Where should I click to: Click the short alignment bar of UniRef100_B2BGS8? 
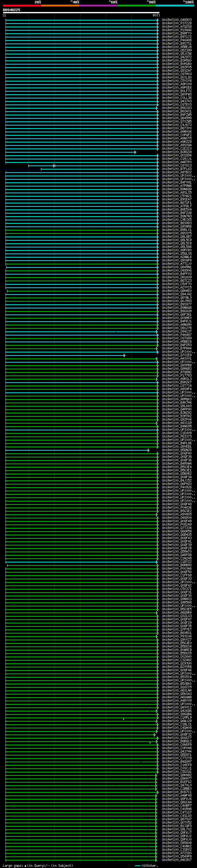71,152
